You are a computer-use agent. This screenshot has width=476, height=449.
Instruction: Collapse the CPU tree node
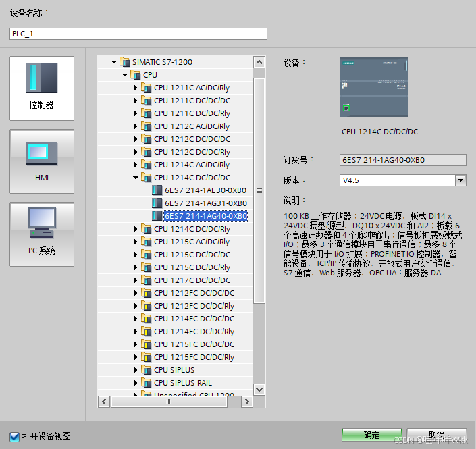(125, 75)
